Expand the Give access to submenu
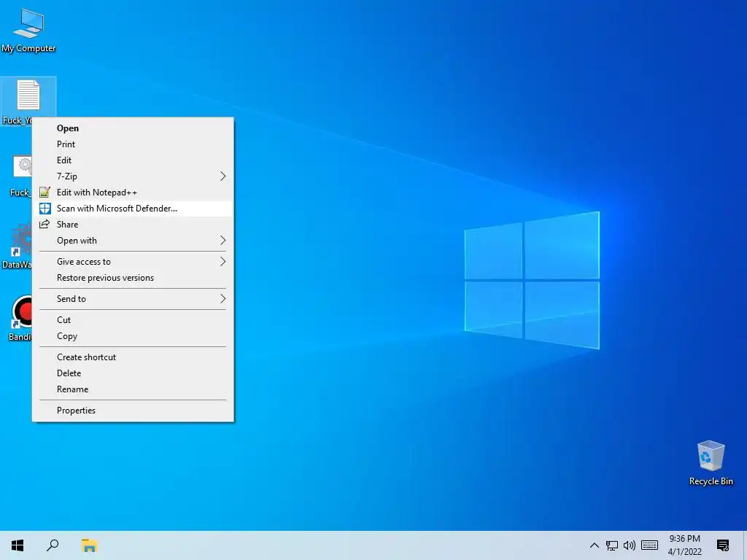 tap(133, 262)
